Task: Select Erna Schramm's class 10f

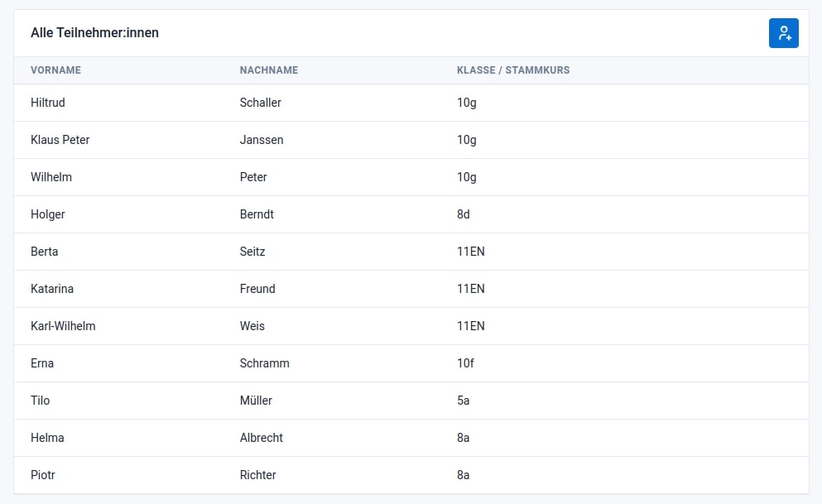Action: click(465, 363)
